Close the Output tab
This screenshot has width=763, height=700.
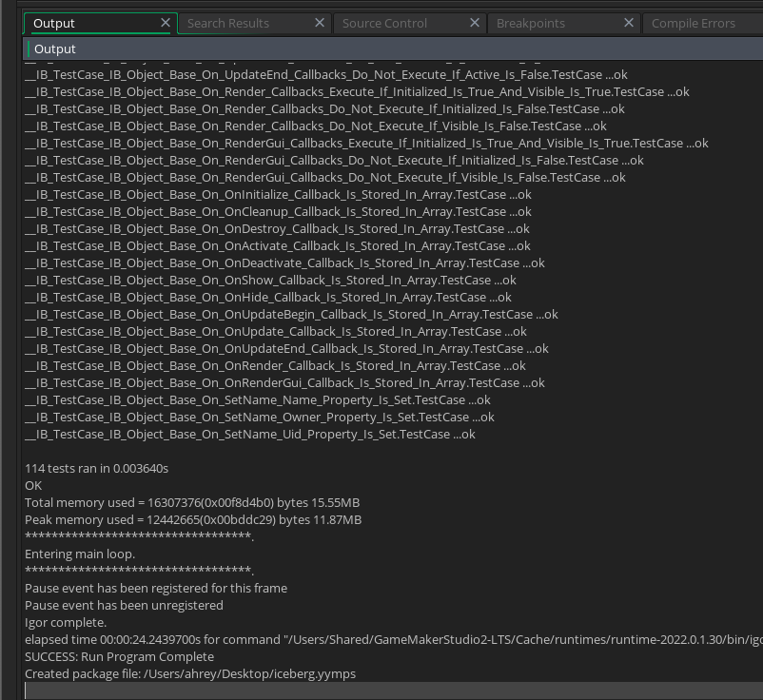[166, 23]
